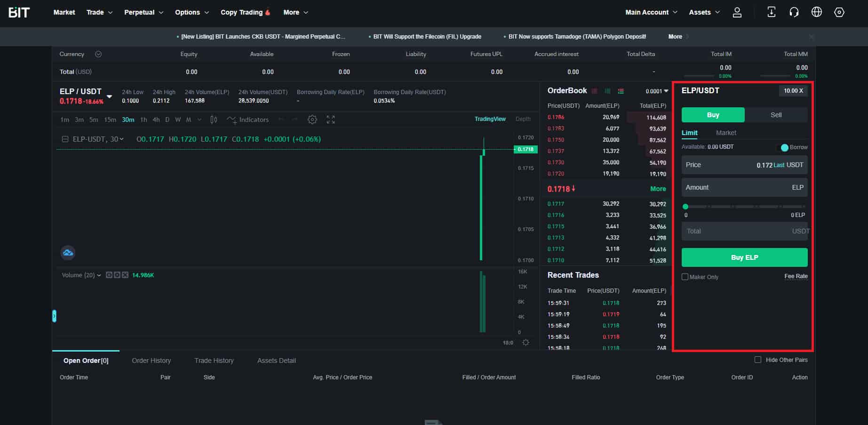The width and height of the screenshot is (868, 425).
Task: Select candlestick style icon on chart toolbar
Action: 213,120
